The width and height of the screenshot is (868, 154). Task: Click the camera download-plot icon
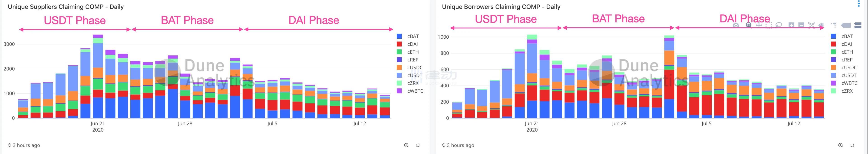point(736,25)
